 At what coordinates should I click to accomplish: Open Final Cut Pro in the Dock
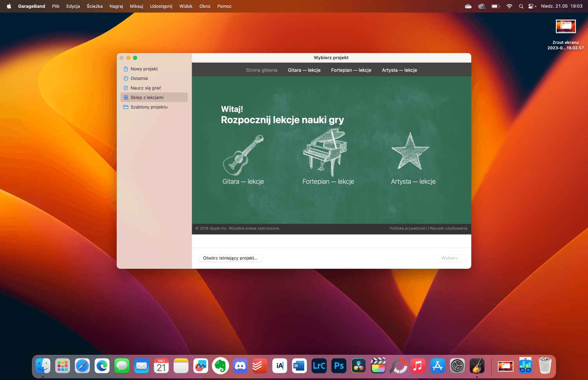(378, 366)
